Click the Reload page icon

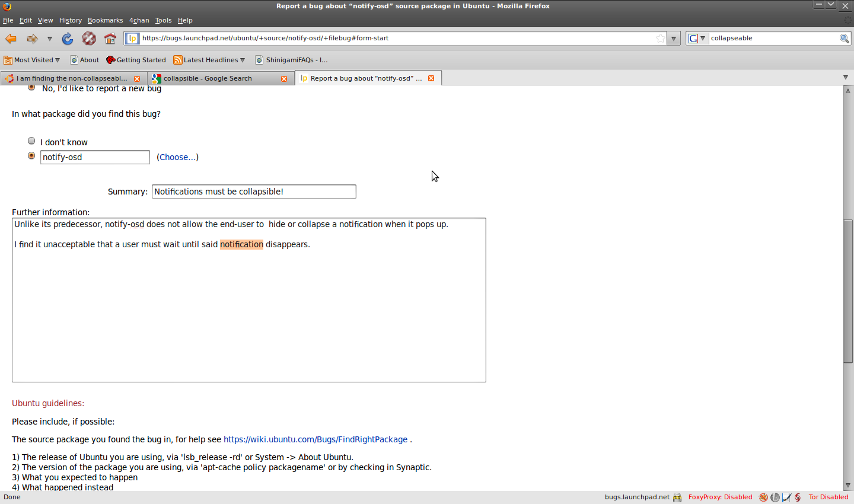point(68,39)
